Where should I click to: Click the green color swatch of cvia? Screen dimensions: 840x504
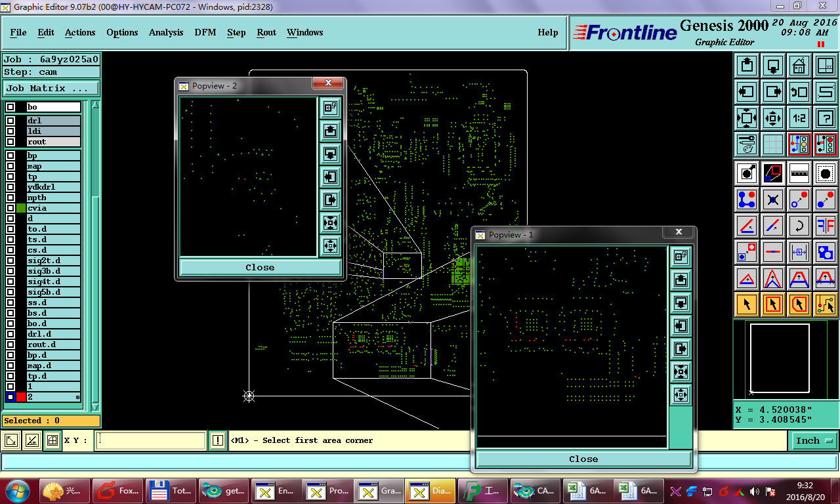coord(22,208)
